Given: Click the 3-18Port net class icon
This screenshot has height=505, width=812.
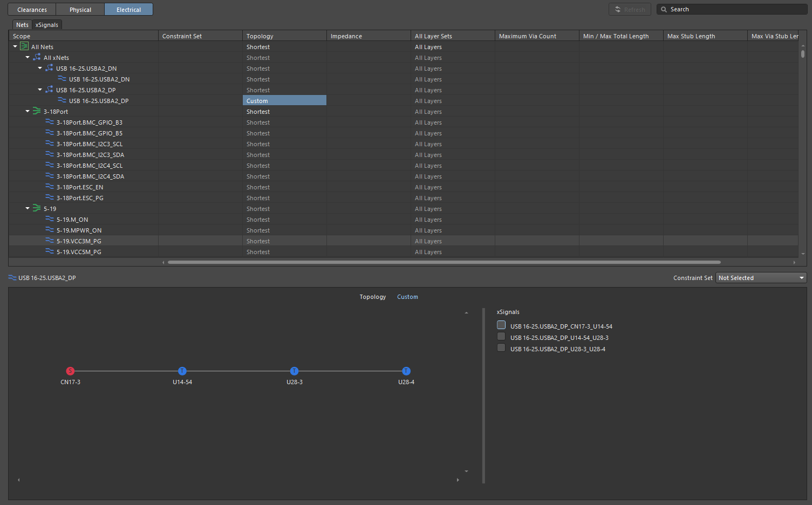Looking at the screenshot, I should pos(37,111).
